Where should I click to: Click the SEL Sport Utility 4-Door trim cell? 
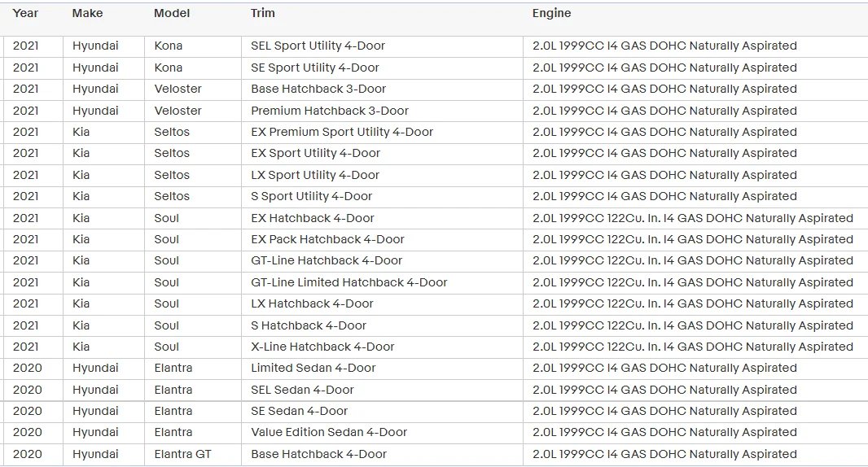click(x=318, y=46)
